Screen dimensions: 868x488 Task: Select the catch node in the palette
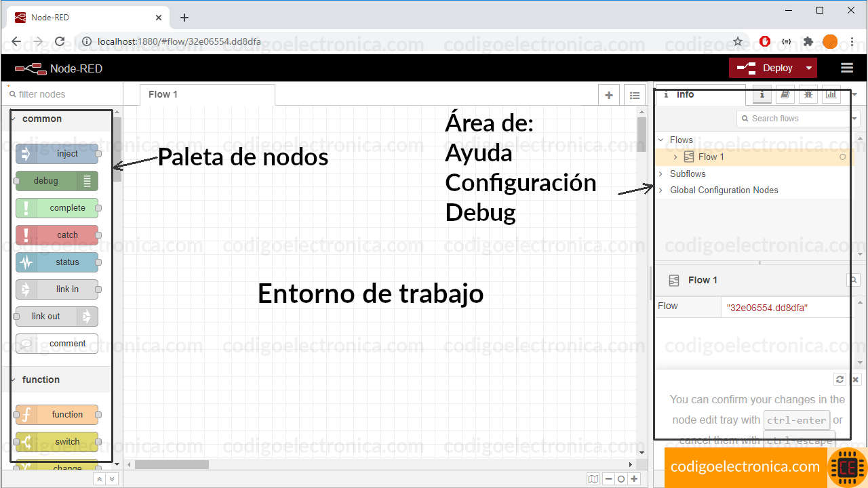57,235
